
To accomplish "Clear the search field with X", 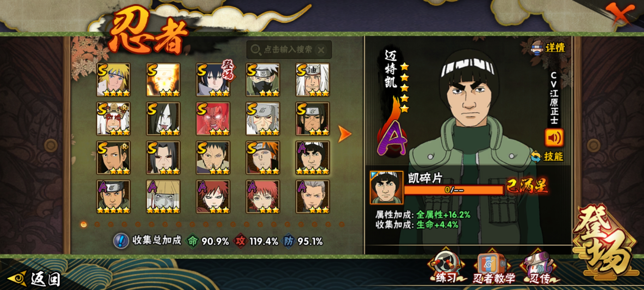I will tap(321, 50).
